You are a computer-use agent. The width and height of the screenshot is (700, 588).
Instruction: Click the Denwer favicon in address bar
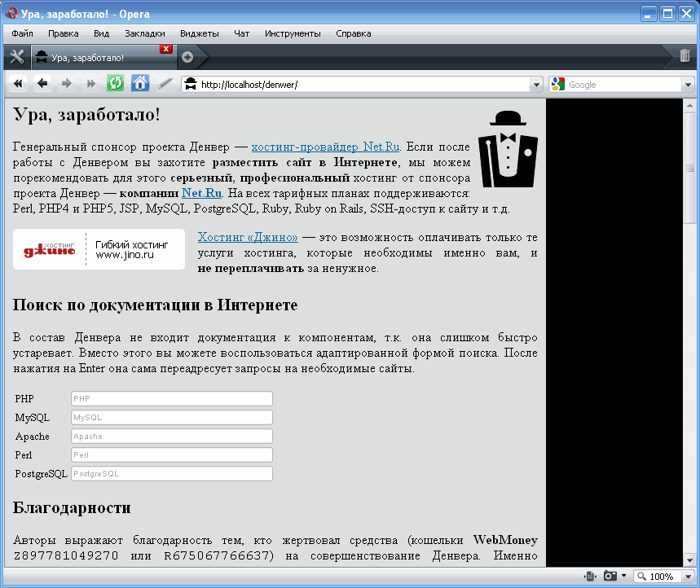(x=191, y=84)
